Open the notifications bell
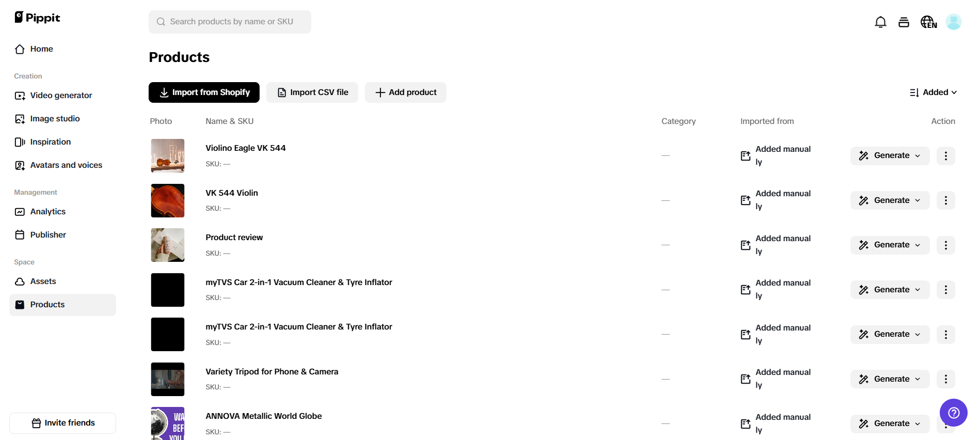The image size is (980, 440). click(x=880, y=22)
